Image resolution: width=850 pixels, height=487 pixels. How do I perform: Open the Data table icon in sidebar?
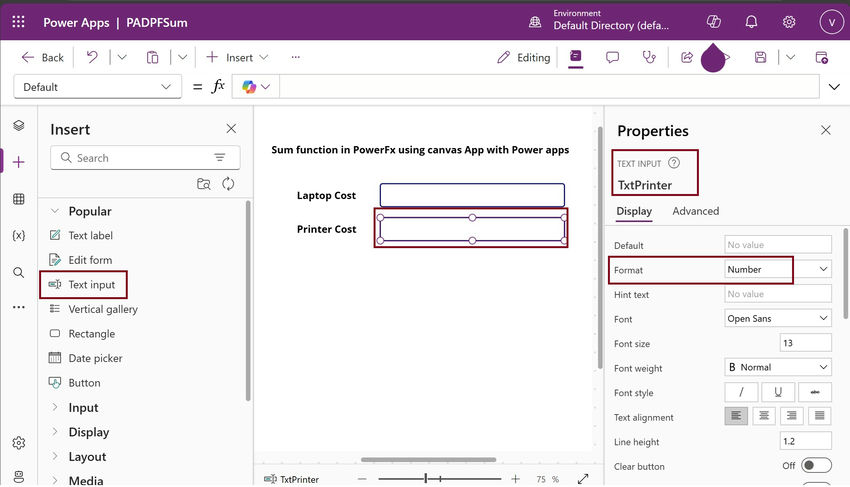tap(18, 199)
